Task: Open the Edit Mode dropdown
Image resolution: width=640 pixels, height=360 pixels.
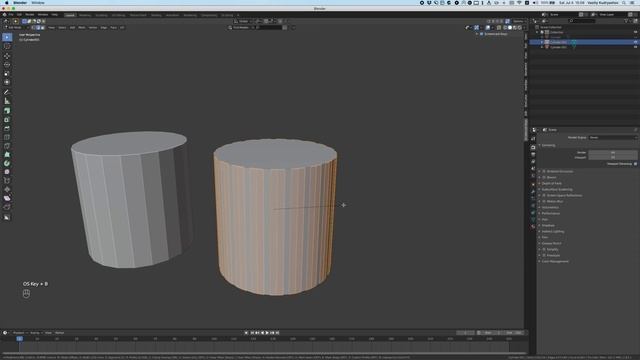Action: (16, 27)
